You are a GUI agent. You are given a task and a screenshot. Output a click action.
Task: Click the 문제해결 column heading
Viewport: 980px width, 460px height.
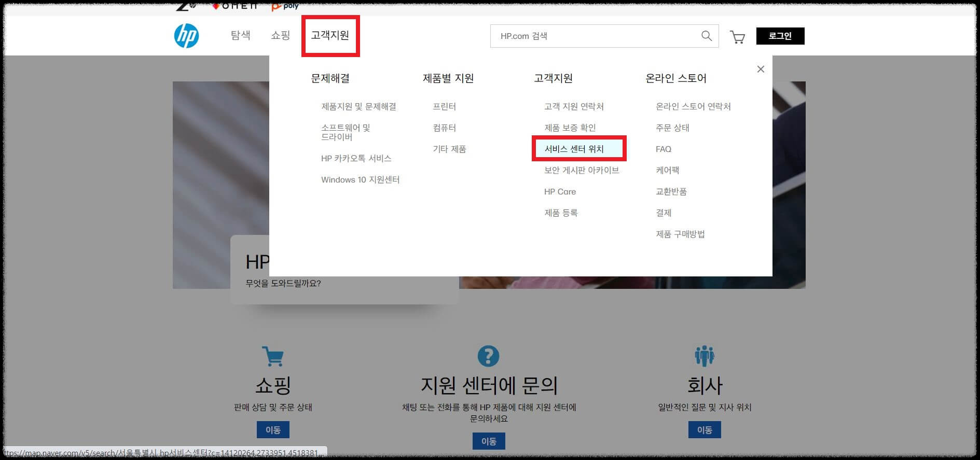click(330, 78)
